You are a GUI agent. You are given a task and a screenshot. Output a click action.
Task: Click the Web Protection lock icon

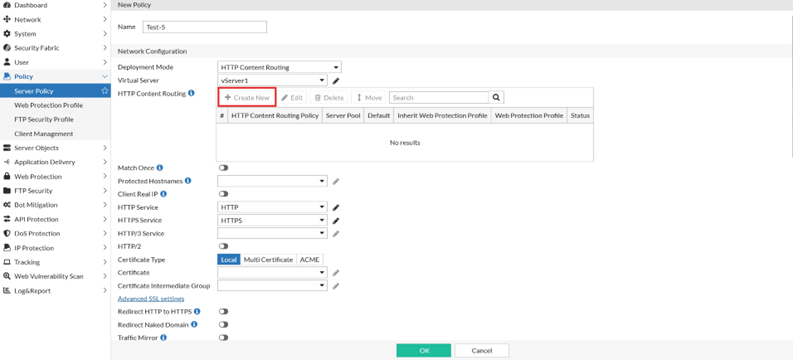tap(7, 176)
